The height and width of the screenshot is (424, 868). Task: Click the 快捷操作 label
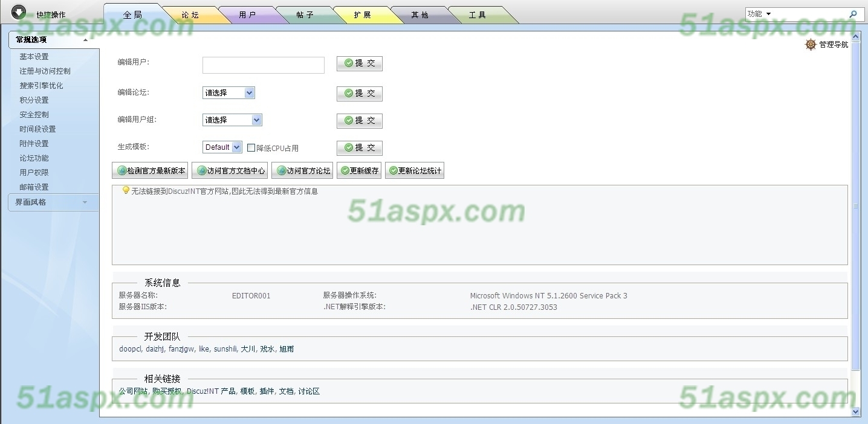click(x=51, y=14)
